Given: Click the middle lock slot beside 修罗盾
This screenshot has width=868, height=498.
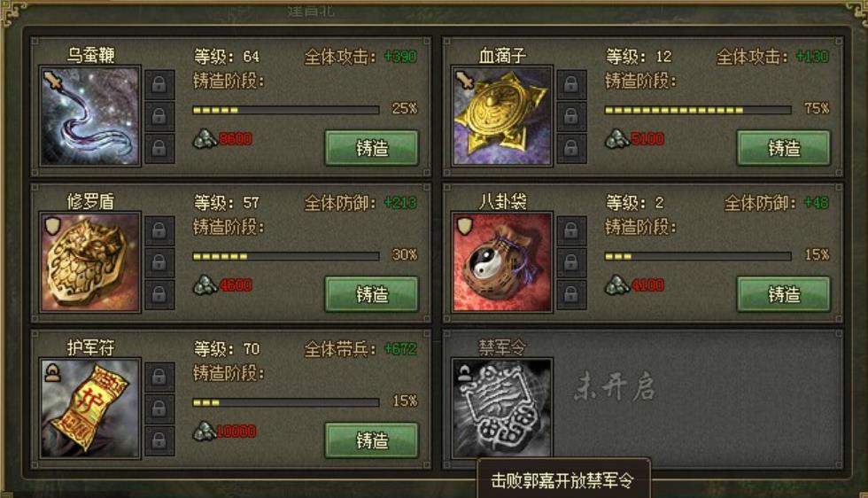Looking at the screenshot, I should click(159, 262).
